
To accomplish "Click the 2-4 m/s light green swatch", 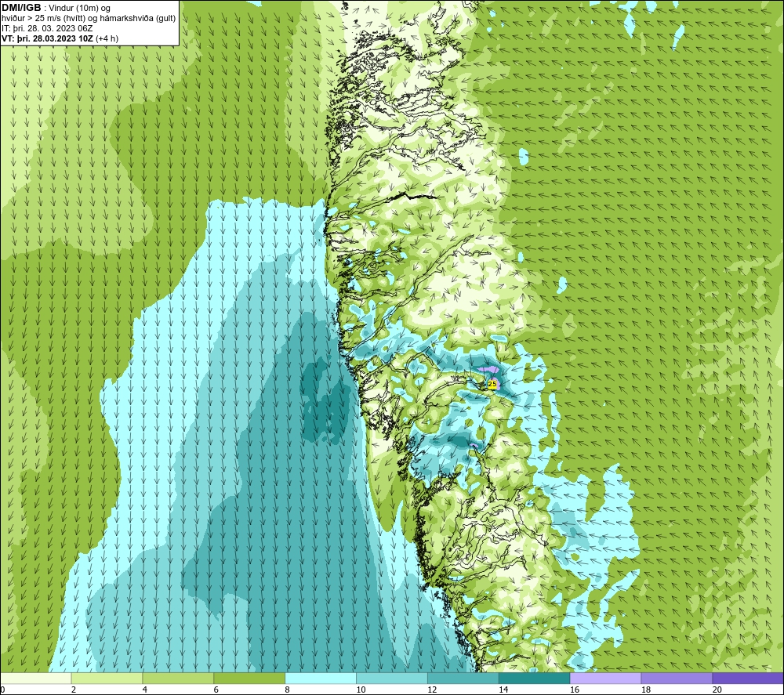I will tap(107, 678).
